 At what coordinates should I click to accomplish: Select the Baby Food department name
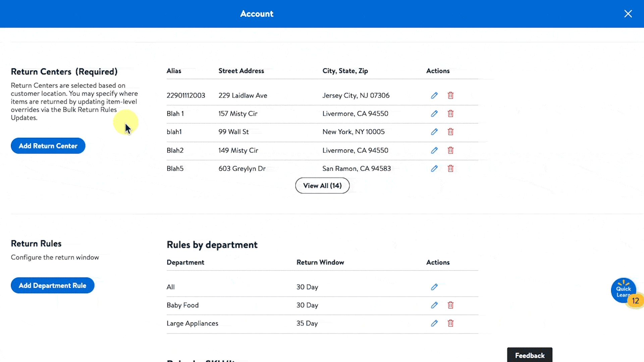click(182, 305)
